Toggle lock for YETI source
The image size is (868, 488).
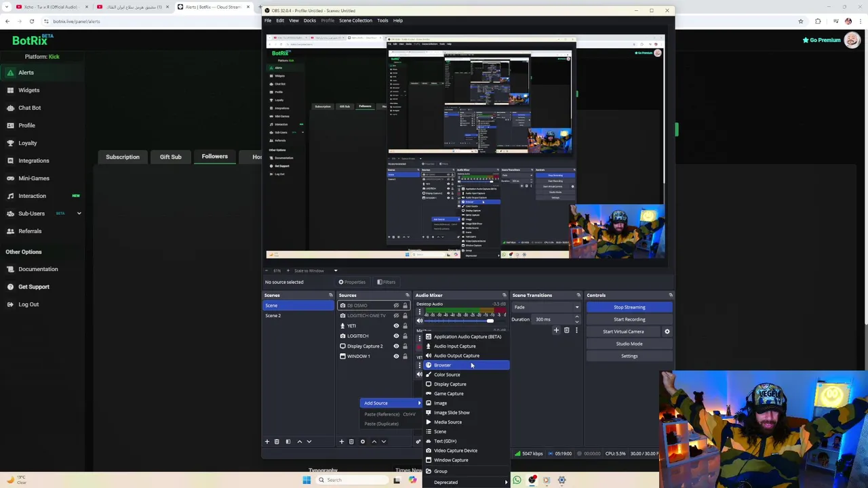tap(405, 326)
